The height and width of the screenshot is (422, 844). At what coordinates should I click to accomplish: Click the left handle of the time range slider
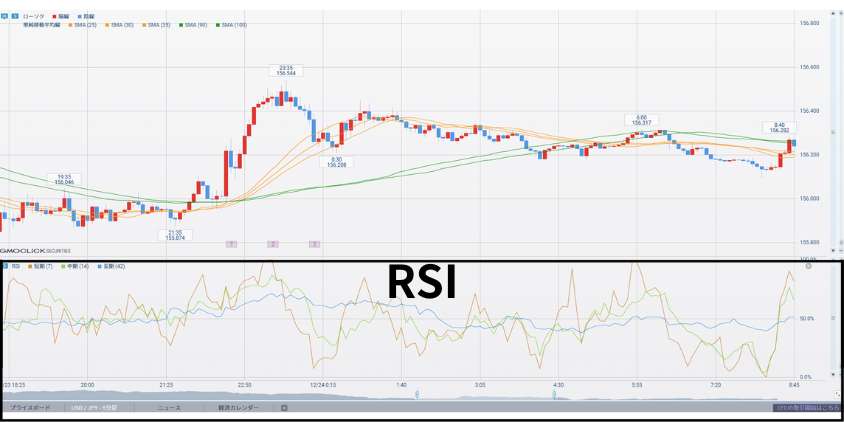416,395
